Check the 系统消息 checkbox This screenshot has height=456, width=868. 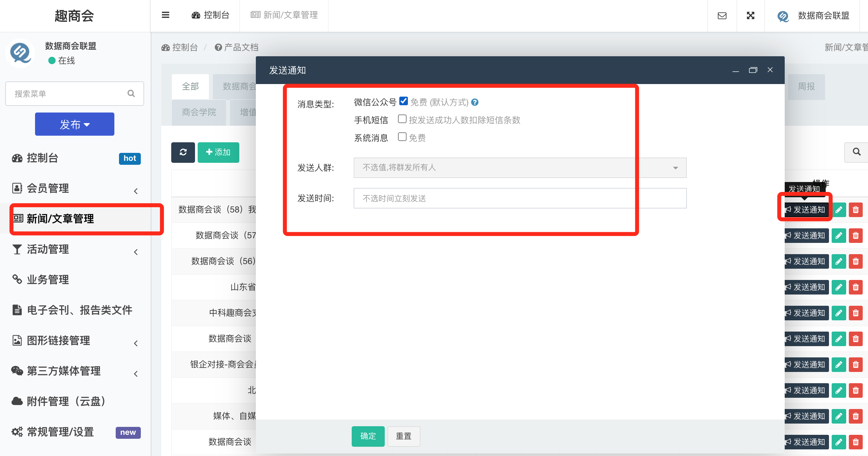click(x=402, y=137)
